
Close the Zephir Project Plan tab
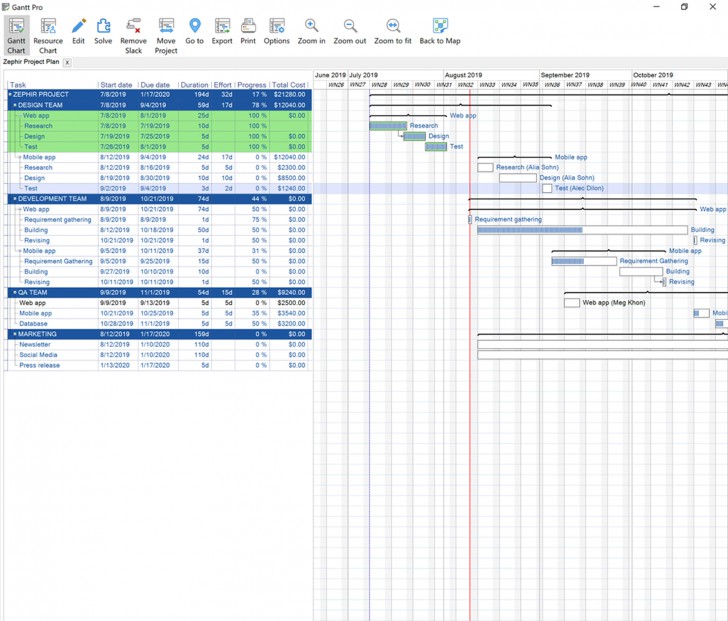(67, 63)
